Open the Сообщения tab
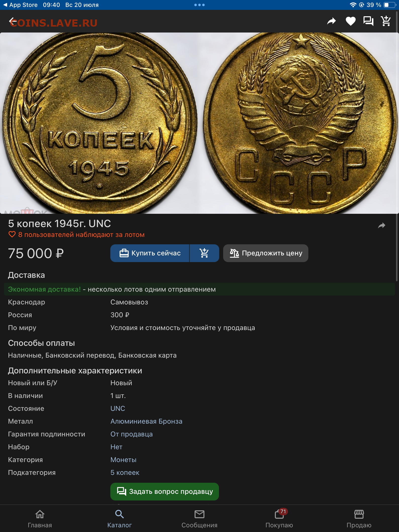The image size is (399, 532). coord(199,519)
